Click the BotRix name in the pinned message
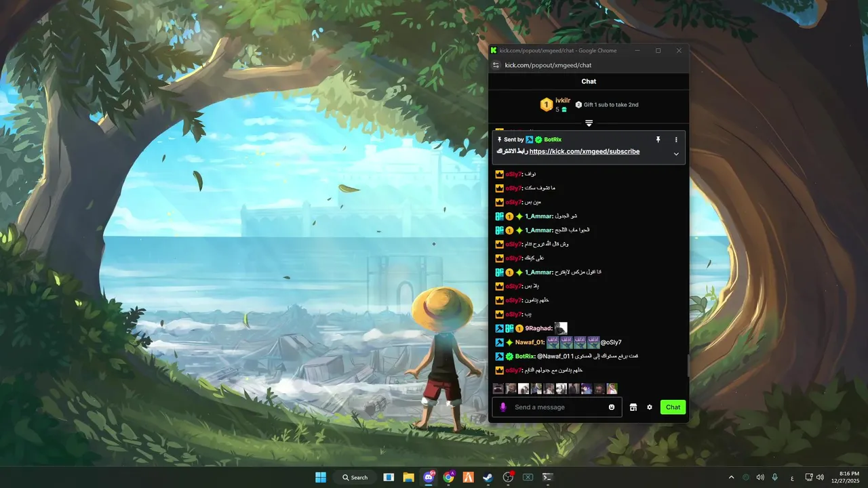Image resolution: width=868 pixels, height=488 pixels. [553, 140]
